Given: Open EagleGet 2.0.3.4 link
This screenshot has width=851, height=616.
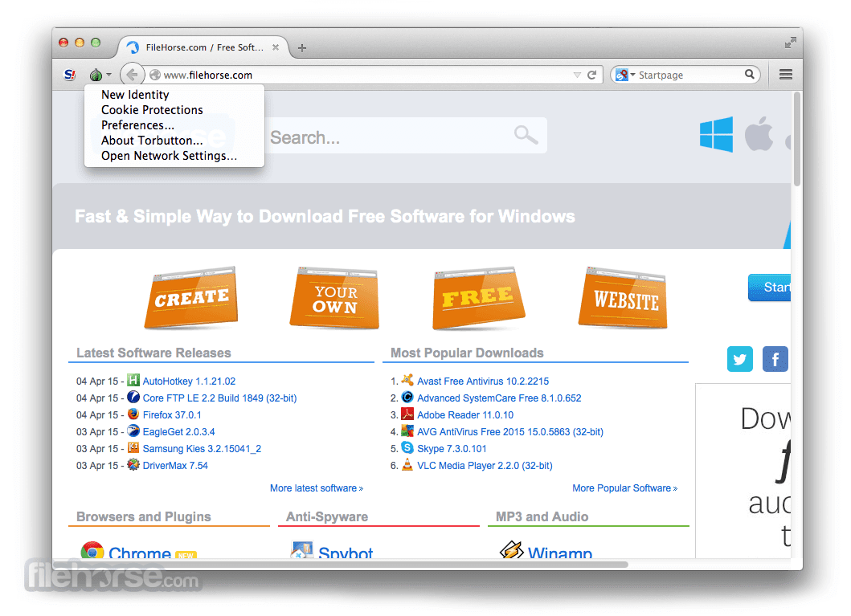Looking at the screenshot, I should [x=178, y=431].
